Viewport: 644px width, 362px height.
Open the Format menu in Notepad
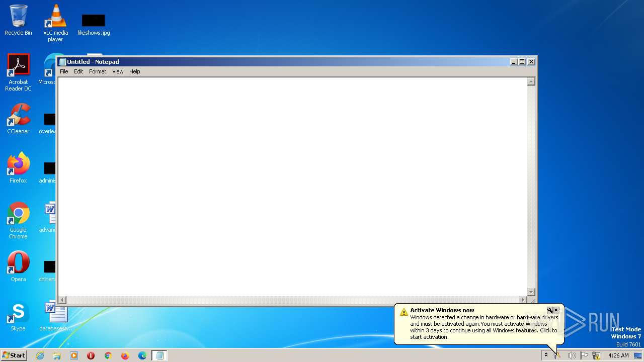click(98, 71)
